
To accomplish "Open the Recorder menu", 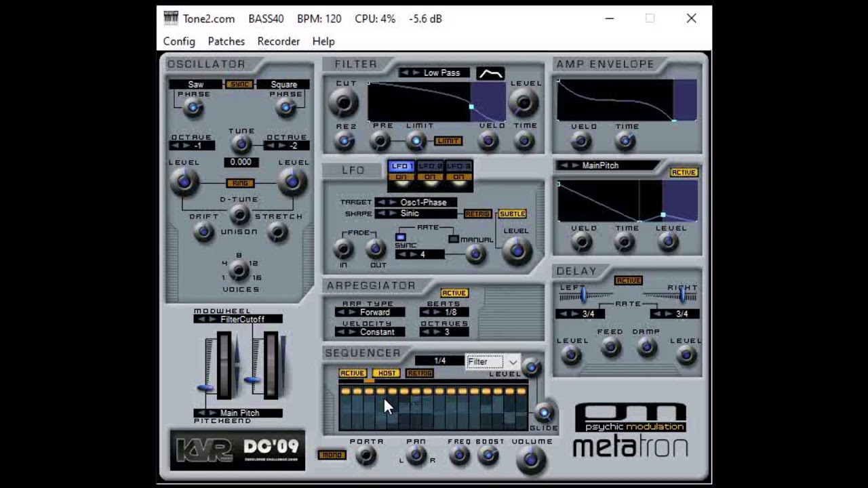I will click(x=279, y=41).
